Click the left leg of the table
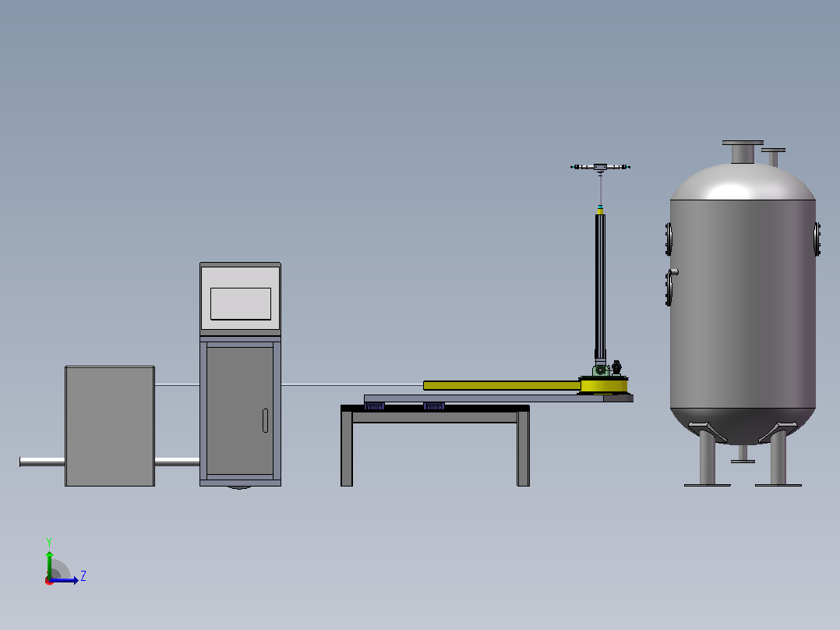Screen dimensions: 840x630 coord(347,449)
